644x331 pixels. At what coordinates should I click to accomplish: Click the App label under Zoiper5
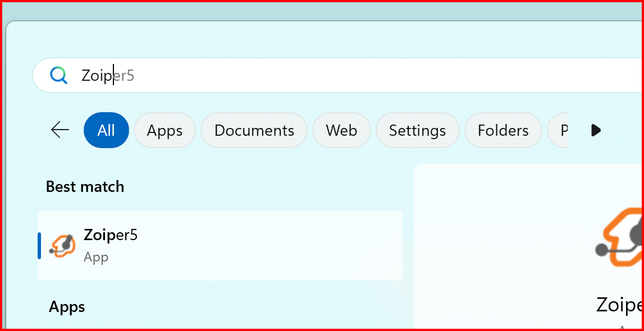(x=96, y=258)
